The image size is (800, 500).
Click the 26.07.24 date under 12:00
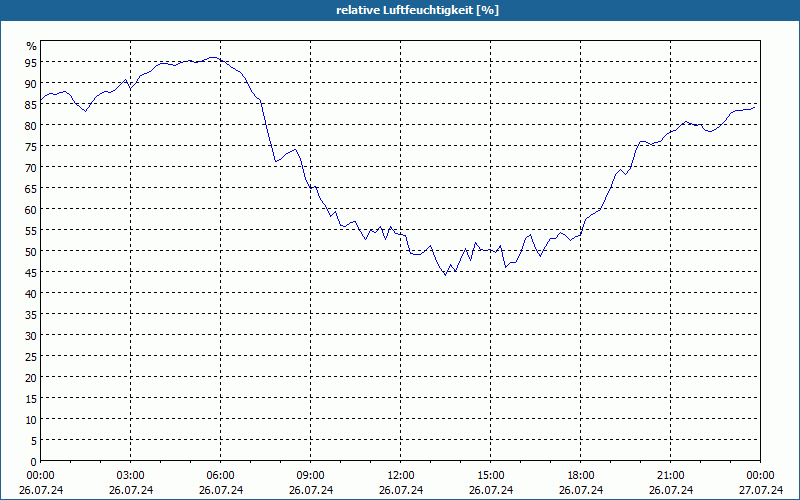tap(401, 490)
